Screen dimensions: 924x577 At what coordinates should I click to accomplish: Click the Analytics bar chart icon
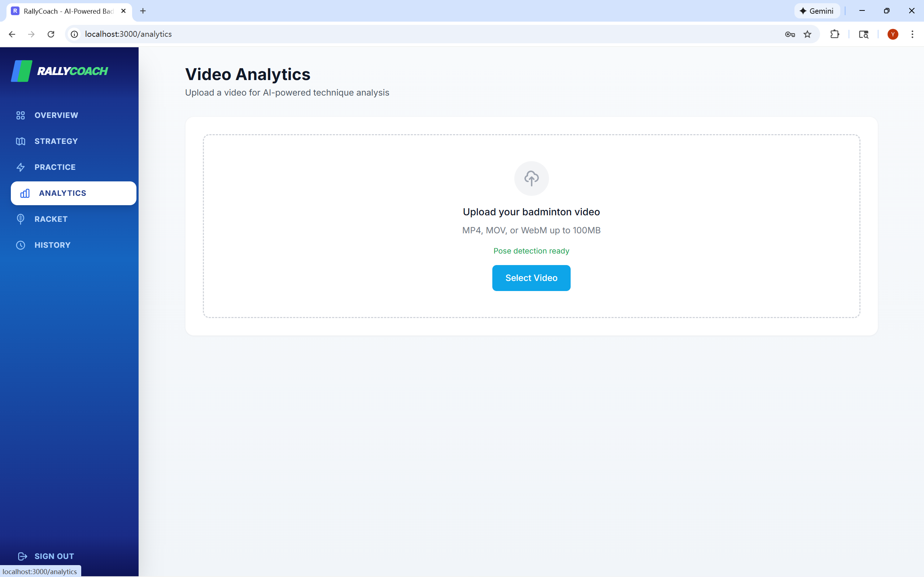25,193
